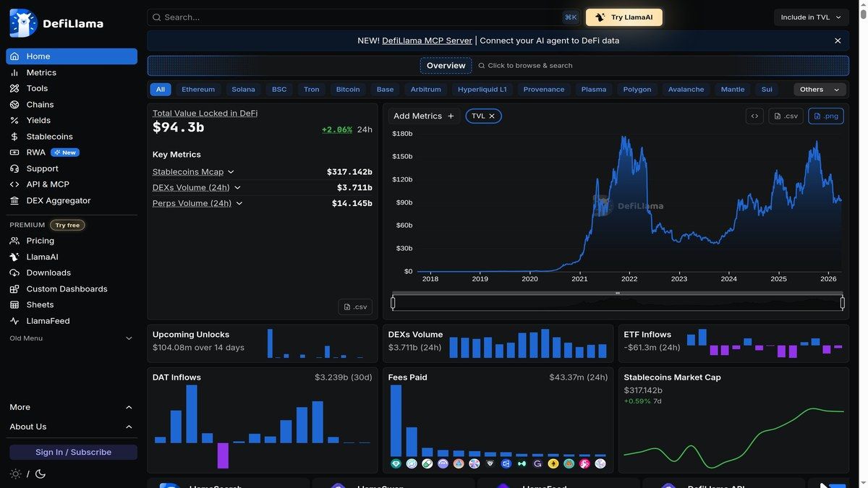Toggle the All chains filter
The height and width of the screenshot is (488, 868).
pyautogui.click(x=159, y=89)
